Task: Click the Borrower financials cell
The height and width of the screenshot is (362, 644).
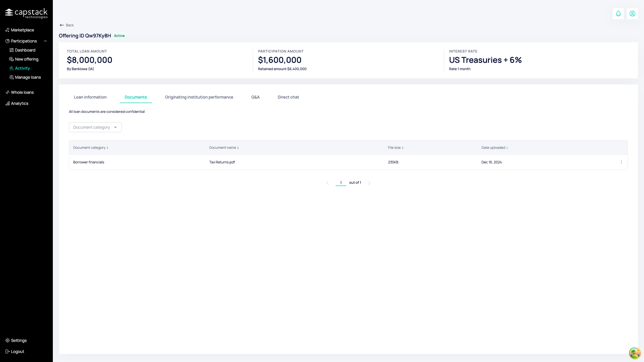Action: point(89,162)
